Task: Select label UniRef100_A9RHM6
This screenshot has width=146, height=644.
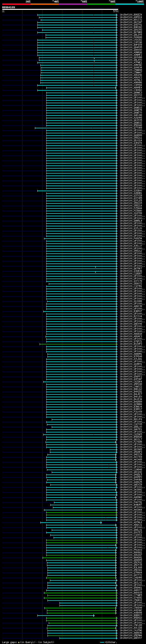Action: 131,82
